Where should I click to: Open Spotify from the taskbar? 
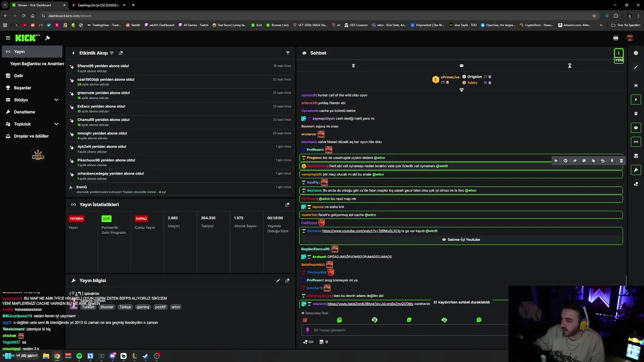click(x=79, y=356)
